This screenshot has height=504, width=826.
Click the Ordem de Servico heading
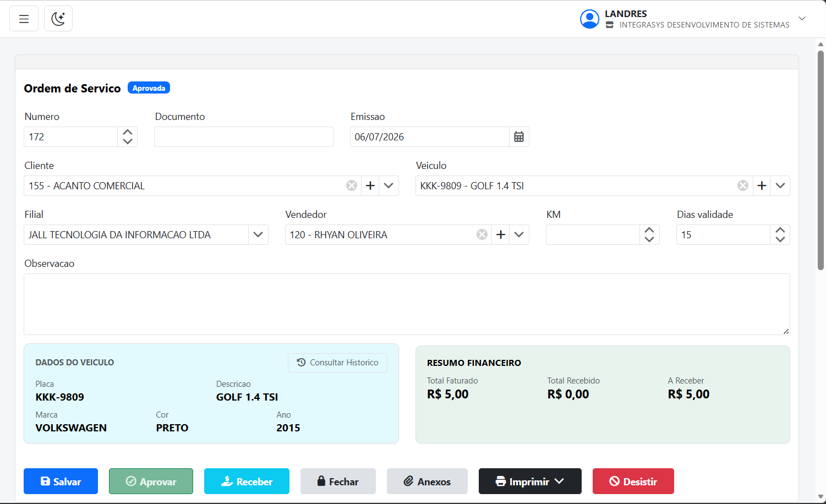pos(72,89)
